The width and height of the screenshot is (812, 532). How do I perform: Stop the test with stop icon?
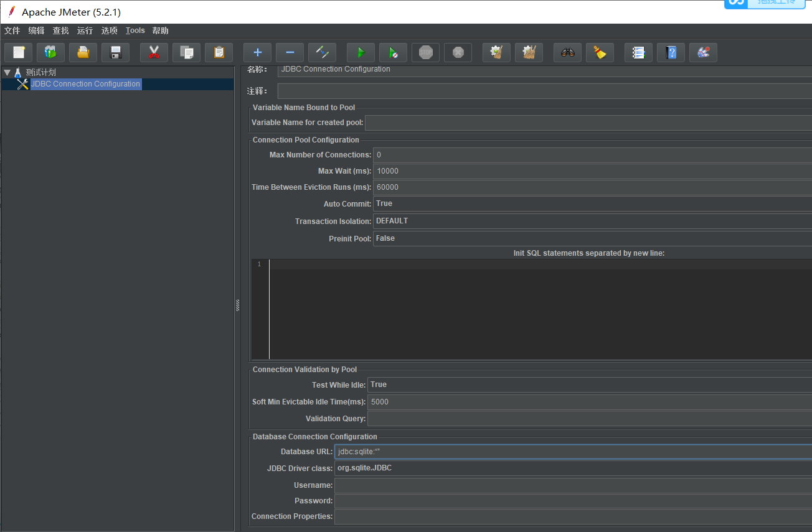click(425, 53)
